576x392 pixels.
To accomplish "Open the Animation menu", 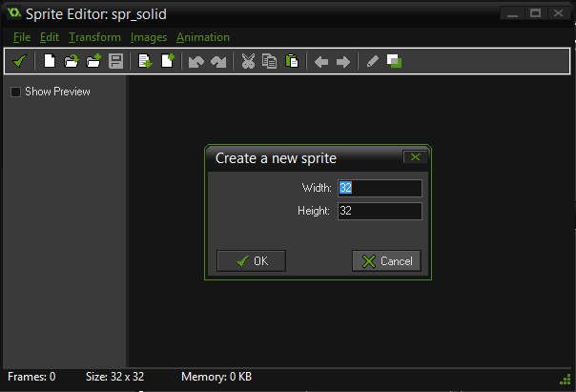I will (x=203, y=37).
